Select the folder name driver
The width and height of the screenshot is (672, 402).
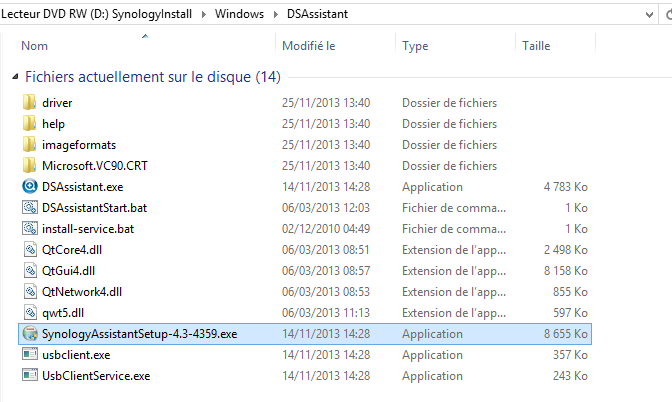57,103
